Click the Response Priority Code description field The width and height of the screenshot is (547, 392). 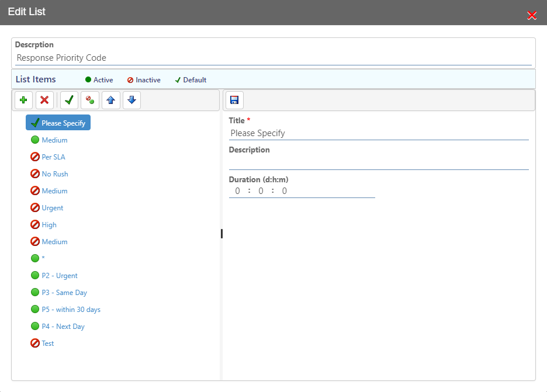pyautogui.click(x=273, y=58)
